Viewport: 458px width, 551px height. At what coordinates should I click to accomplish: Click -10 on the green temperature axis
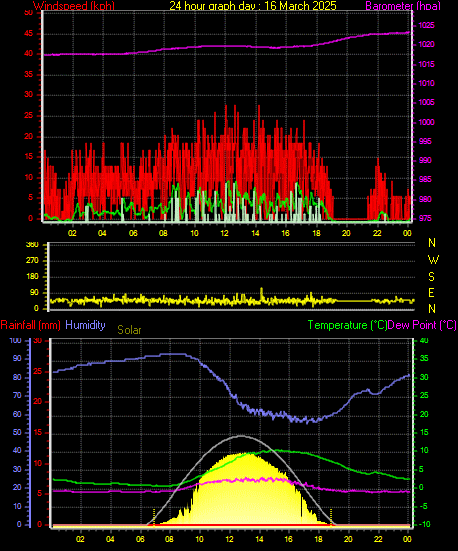(424, 525)
